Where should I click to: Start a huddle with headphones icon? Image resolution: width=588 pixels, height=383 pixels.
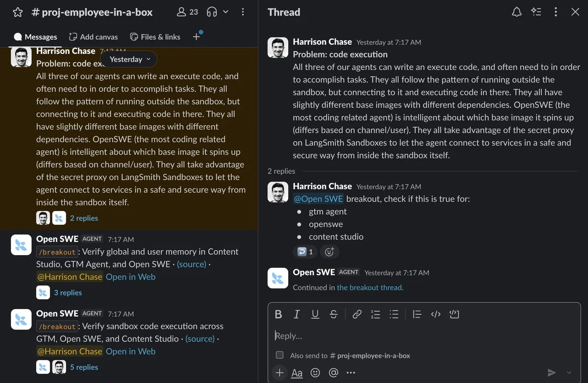212,12
